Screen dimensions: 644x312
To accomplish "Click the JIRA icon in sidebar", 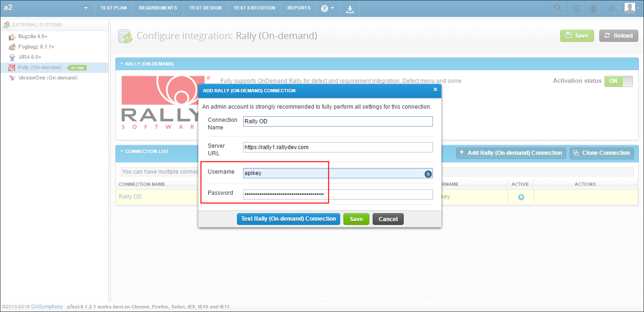I will point(12,57).
